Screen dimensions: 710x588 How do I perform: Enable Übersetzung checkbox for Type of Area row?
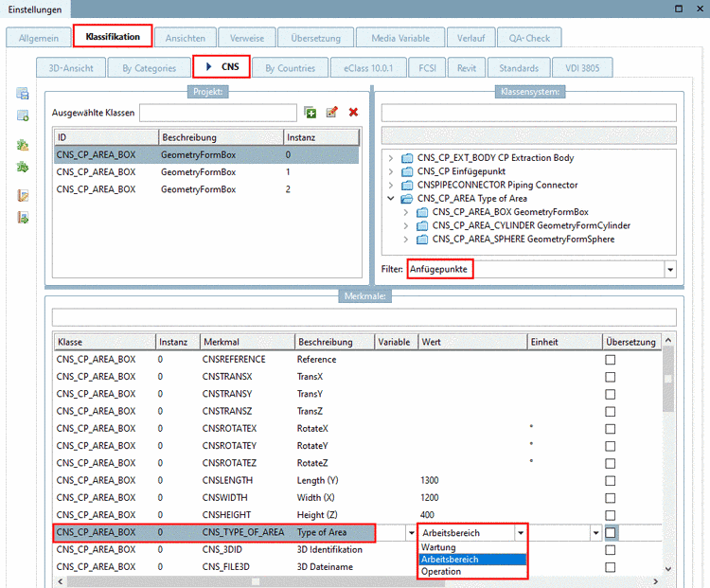tap(611, 533)
